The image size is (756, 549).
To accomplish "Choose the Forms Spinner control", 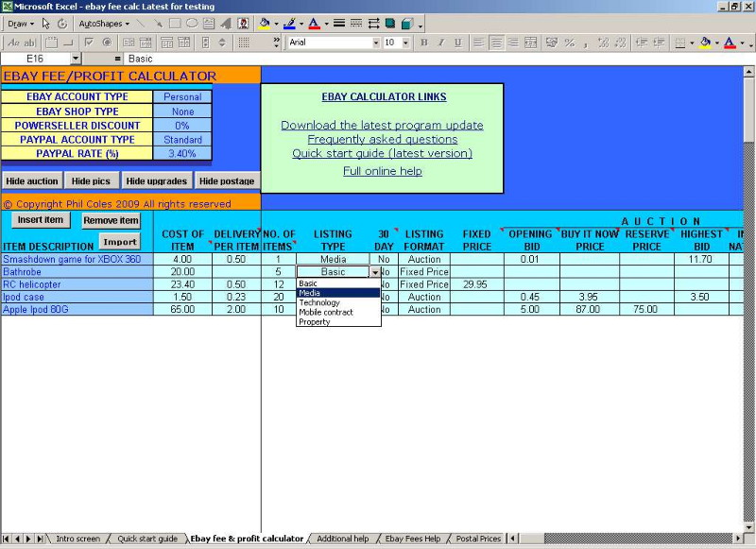I will click(222, 43).
